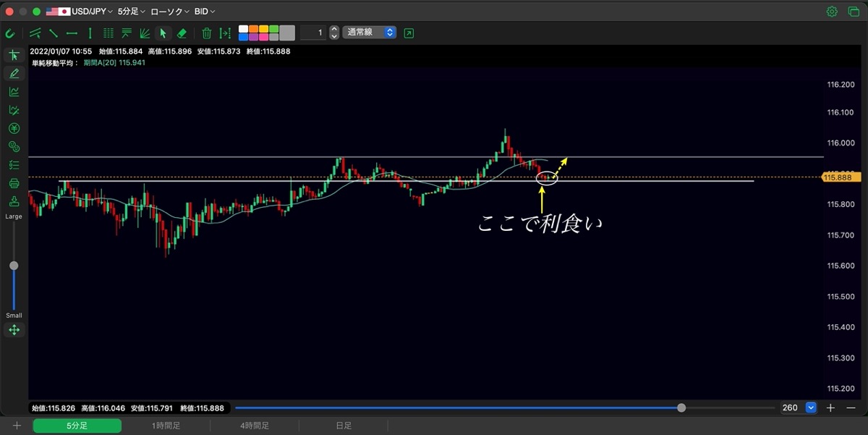This screenshot has width=868, height=435.
Task: Activate the eraser tool
Action: [182, 33]
